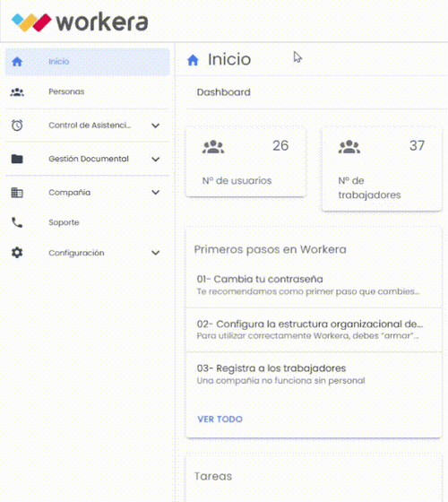Go to Inicio in the sidebar
This screenshot has height=502, width=448.
88,62
